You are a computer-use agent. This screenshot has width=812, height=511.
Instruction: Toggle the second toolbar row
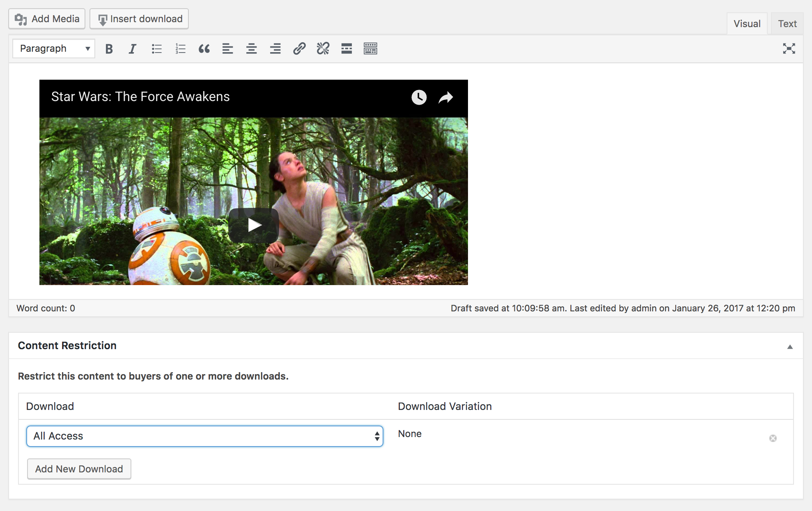[x=370, y=48]
